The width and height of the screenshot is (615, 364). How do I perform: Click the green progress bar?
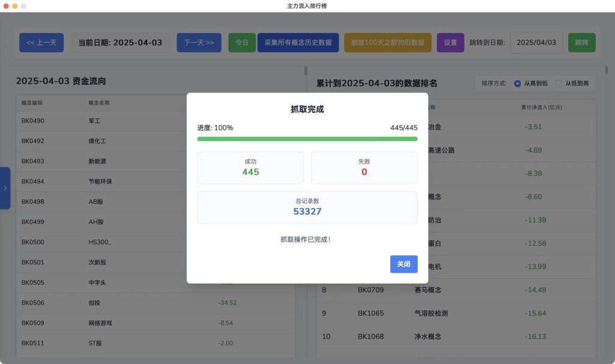[x=307, y=139]
